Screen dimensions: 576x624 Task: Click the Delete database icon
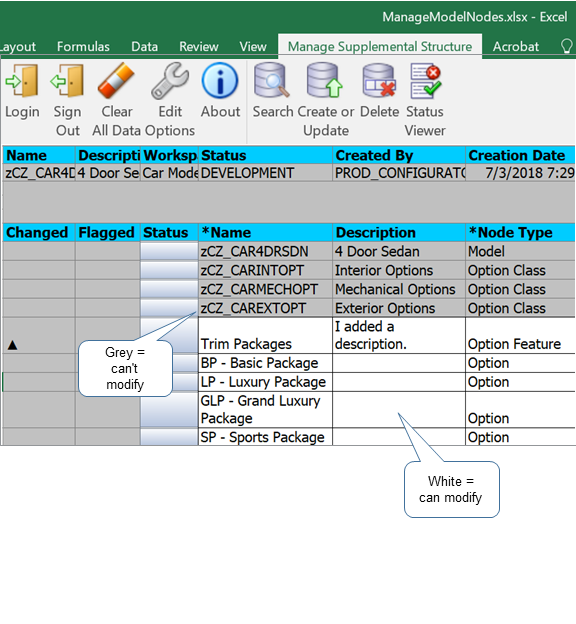click(379, 80)
